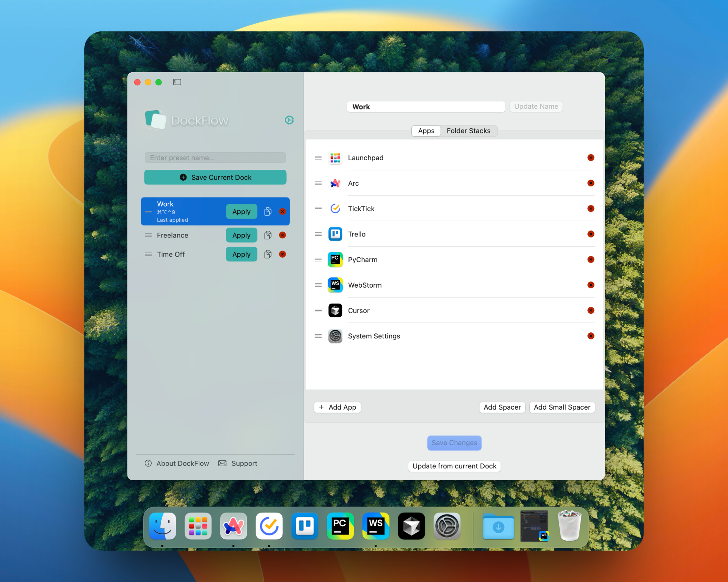The width and height of the screenshot is (728, 582).
Task: Open the WebStorm window thumbnail in Dock
Action: point(534,526)
